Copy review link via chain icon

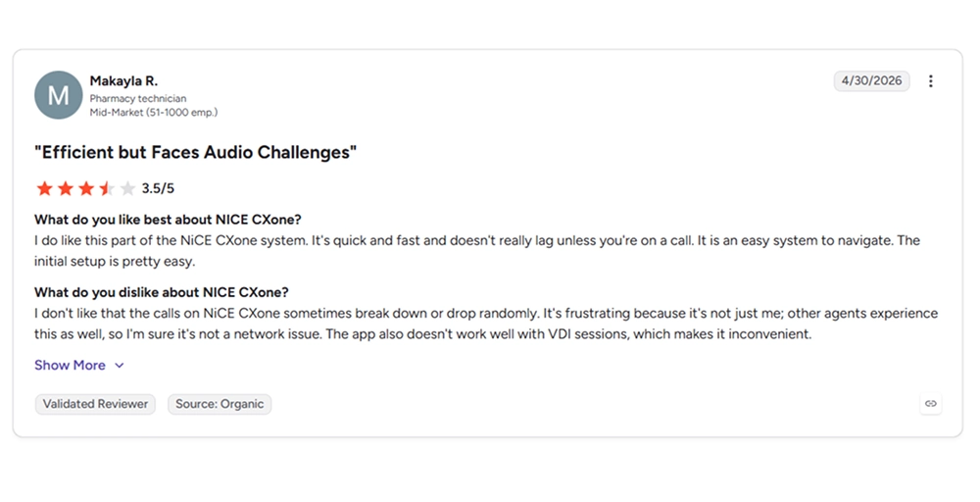point(931,404)
